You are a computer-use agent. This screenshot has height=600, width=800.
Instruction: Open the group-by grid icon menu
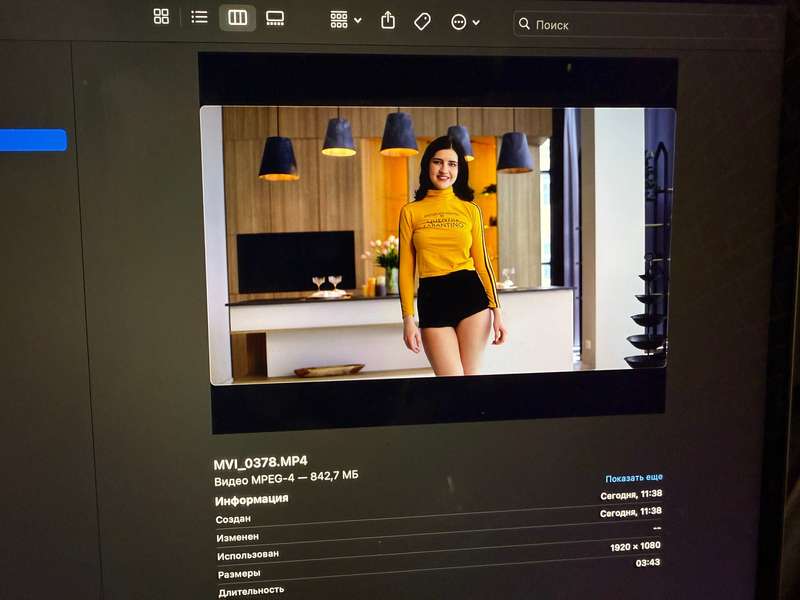[x=339, y=20]
